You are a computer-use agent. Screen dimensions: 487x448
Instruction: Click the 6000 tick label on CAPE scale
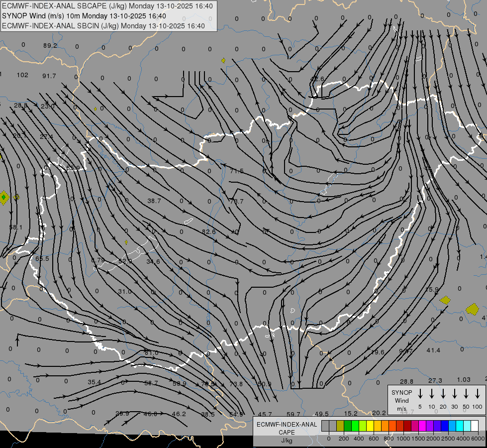478,439
